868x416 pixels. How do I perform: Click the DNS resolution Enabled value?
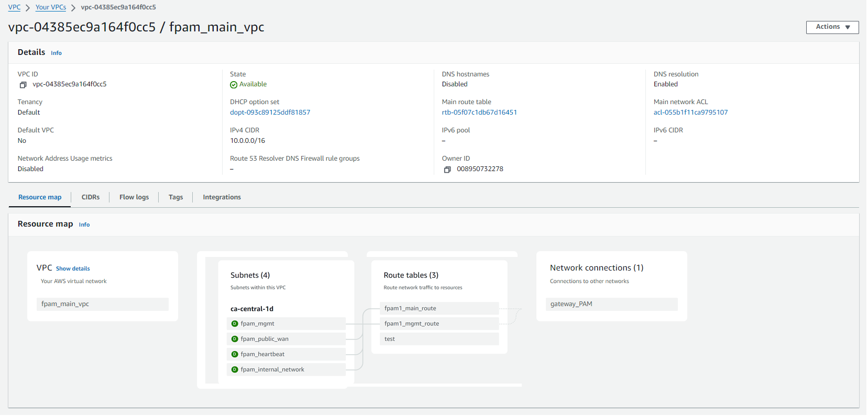coord(666,84)
